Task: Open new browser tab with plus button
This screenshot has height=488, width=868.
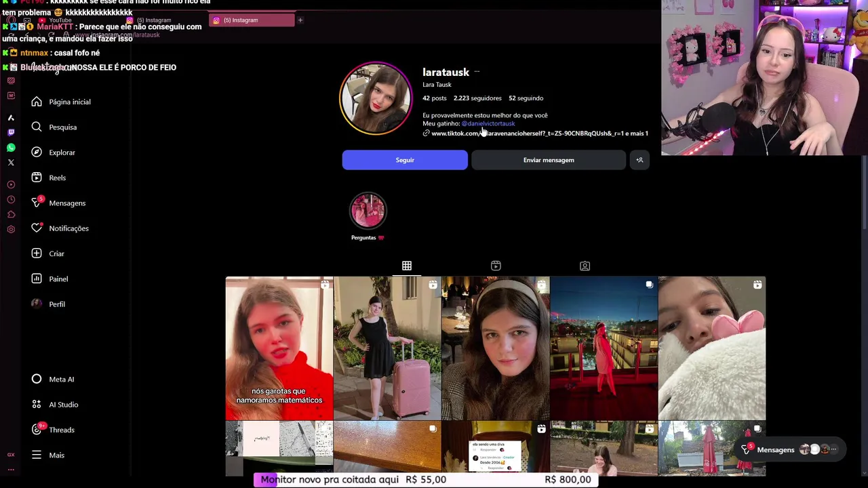Action: 300,20
